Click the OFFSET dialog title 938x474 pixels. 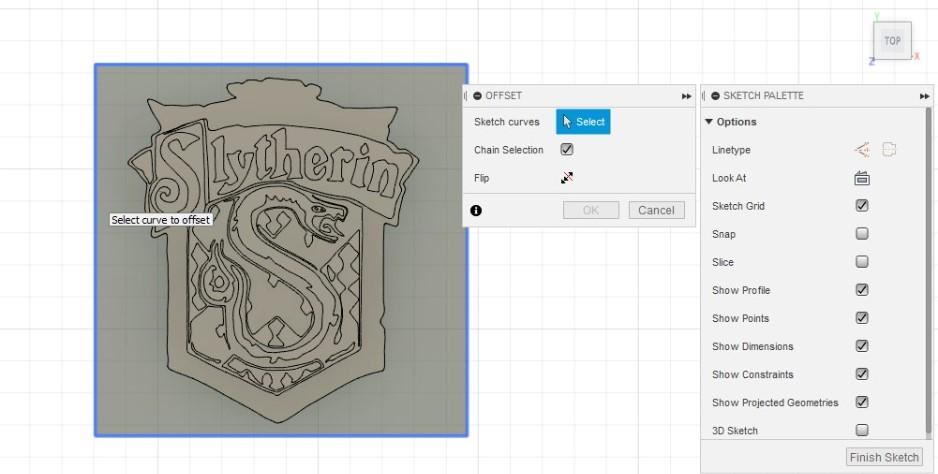click(504, 96)
